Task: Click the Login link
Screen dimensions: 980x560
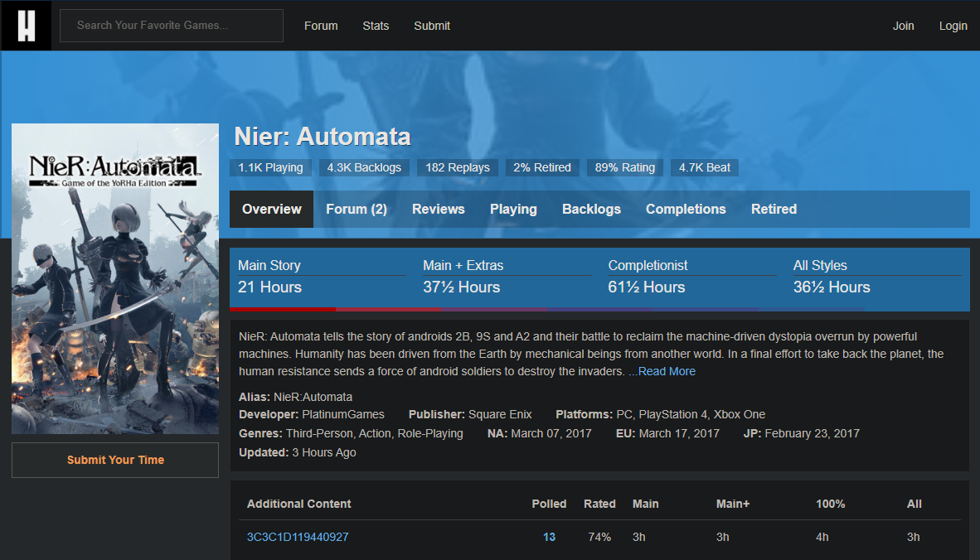Action: [x=953, y=26]
